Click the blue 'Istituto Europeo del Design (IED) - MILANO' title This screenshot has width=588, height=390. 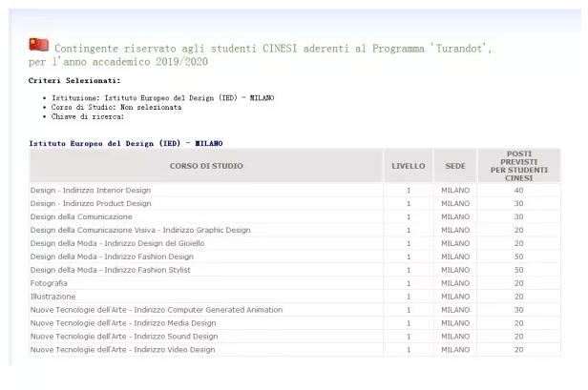point(126,143)
